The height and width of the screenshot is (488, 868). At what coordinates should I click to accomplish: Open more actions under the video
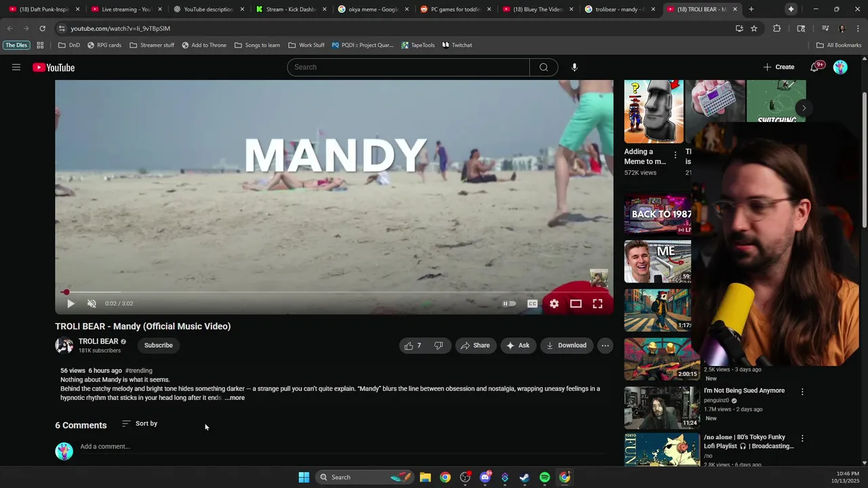coord(605,346)
